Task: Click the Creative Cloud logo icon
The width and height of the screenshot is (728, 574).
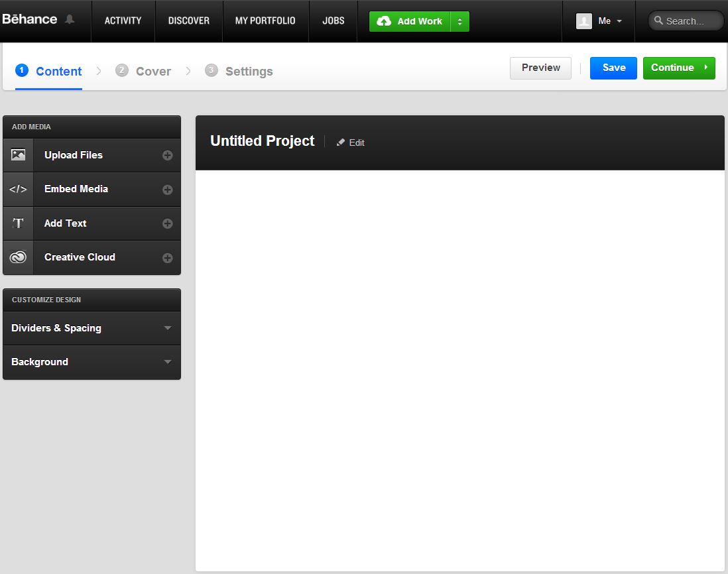Action: [18, 258]
